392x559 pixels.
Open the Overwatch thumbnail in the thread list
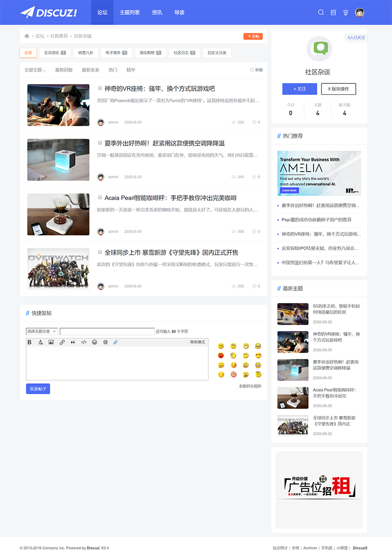coord(59,269)
